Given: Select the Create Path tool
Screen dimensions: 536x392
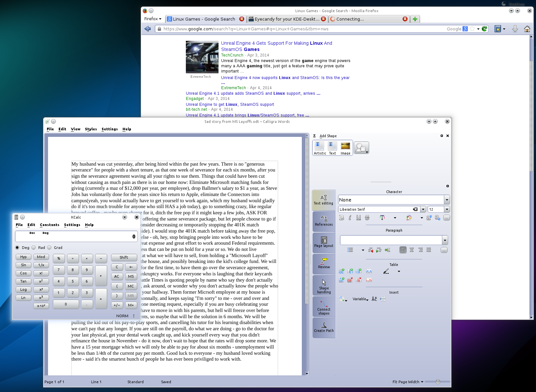Looking at the screenshot, I should coord(324,328).
